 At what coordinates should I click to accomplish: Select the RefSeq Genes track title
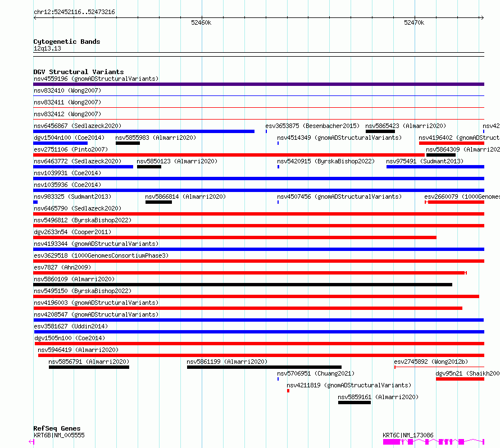(57, 428)
